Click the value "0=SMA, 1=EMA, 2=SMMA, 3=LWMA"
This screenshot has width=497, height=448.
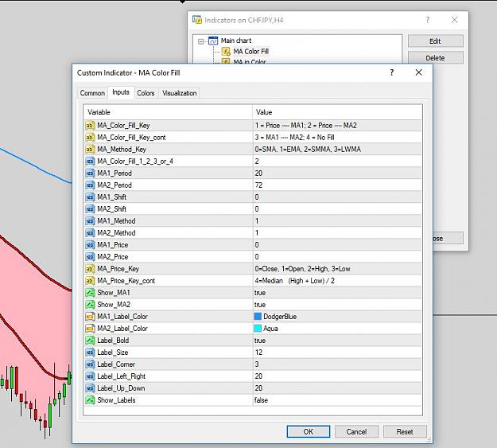click(308, 149)
